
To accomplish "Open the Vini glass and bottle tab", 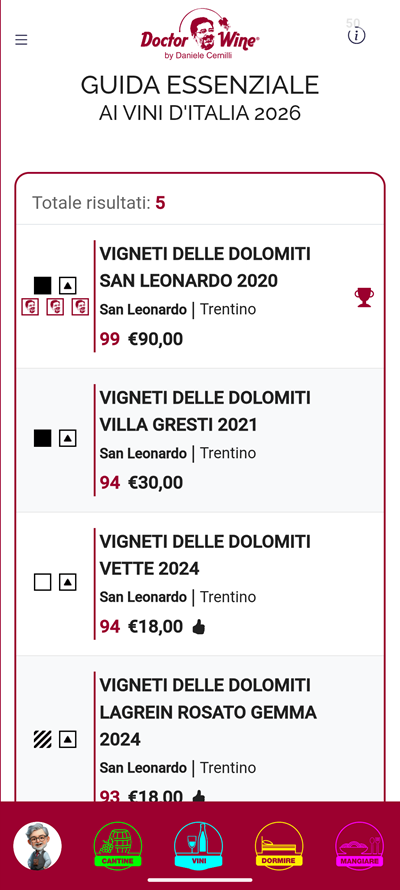I will coord(199,846).
